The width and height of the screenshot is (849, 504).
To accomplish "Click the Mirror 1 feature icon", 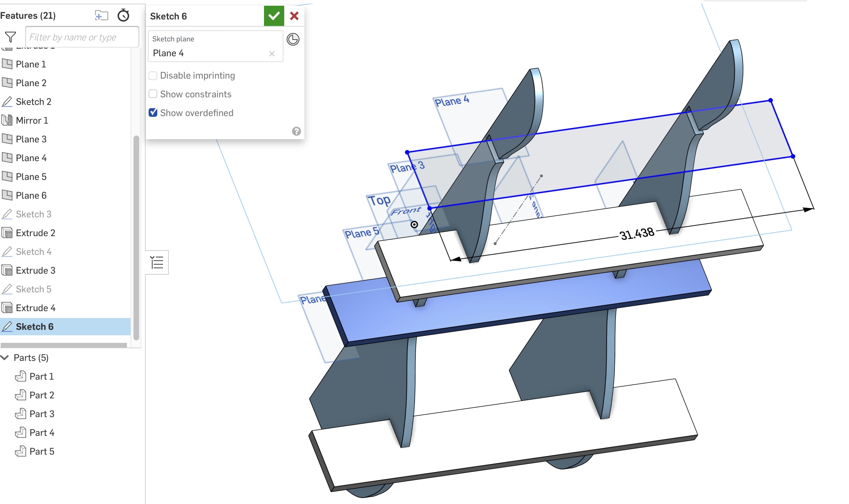I will (x=7, y=120).
